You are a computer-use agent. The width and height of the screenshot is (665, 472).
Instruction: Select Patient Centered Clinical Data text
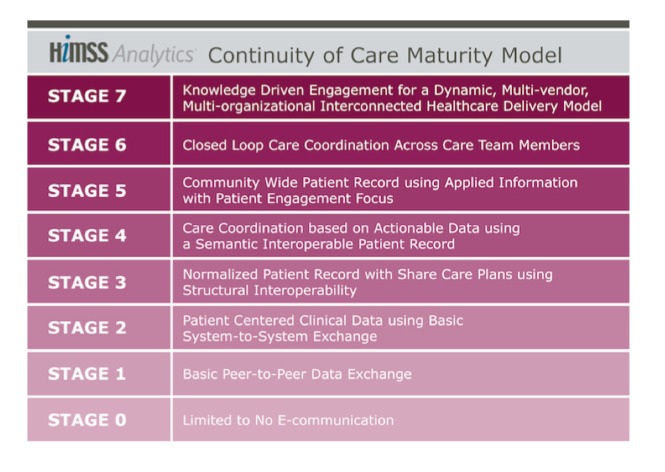[x=322, y=328]
